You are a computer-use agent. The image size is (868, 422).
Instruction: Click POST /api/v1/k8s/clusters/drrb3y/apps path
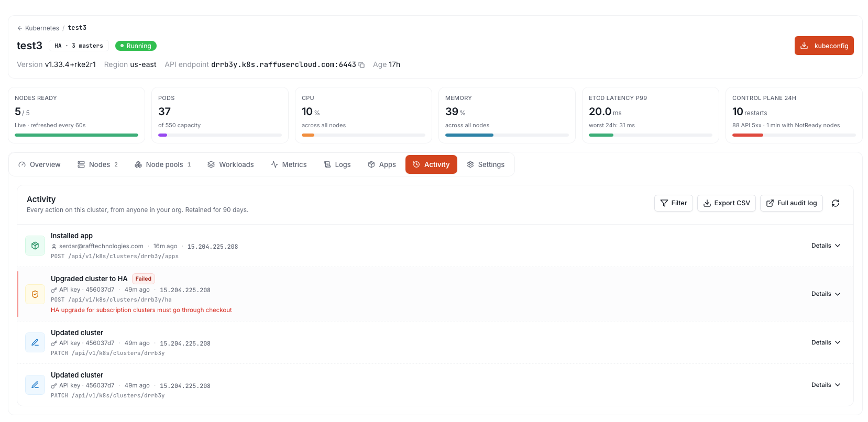coord(115,257)
